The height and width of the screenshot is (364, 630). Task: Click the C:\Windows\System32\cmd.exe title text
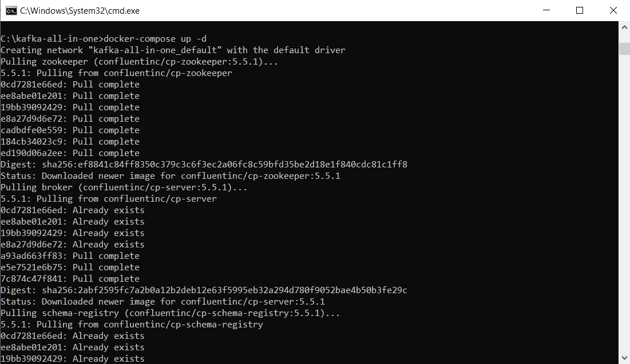tap(80, 11)
